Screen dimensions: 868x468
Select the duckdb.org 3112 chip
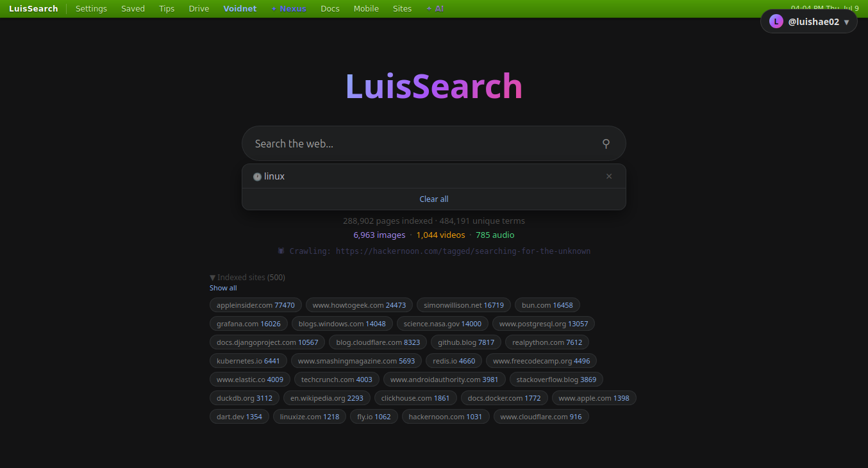coord(244,398)
